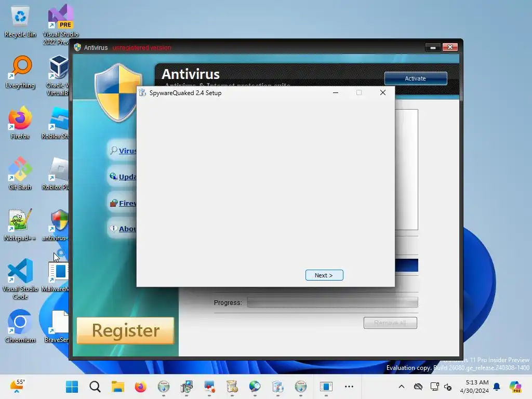Open the Git Bash shortcut
This screenshot has width=532, height=399.
[x=20, y=174]
